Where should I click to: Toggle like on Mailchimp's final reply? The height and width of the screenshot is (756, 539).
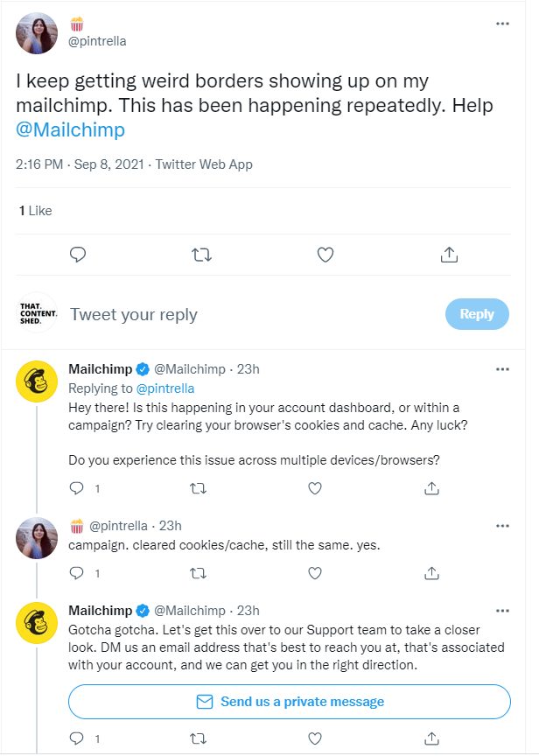pos(314,738)
